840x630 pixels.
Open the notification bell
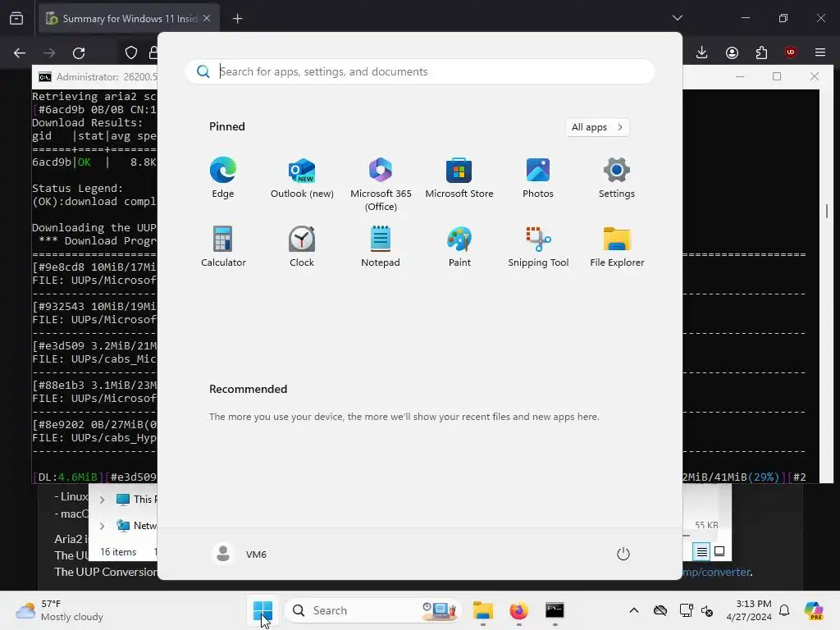click(784, 610)
